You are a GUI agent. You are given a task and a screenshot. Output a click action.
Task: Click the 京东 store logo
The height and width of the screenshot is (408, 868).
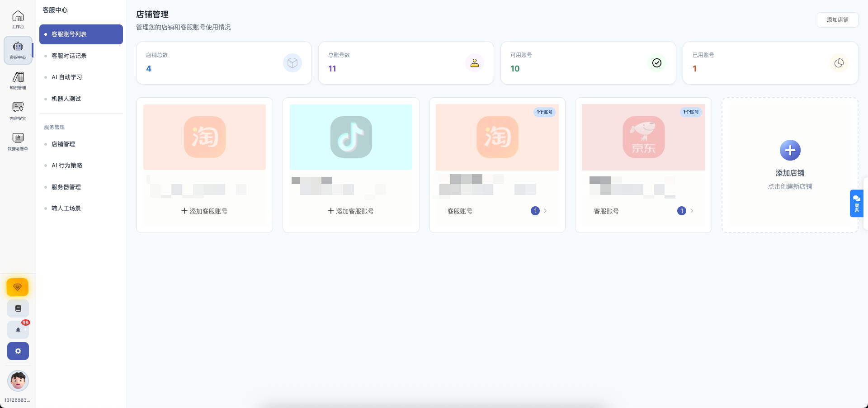click(x=643, y=137)
